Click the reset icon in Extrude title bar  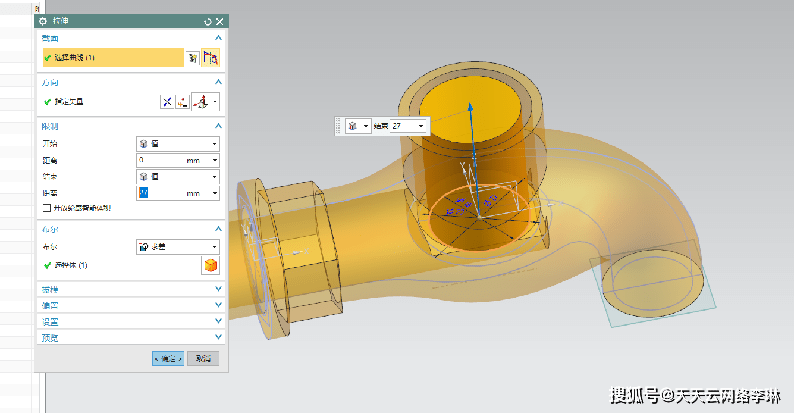click(x=207, y=21)
